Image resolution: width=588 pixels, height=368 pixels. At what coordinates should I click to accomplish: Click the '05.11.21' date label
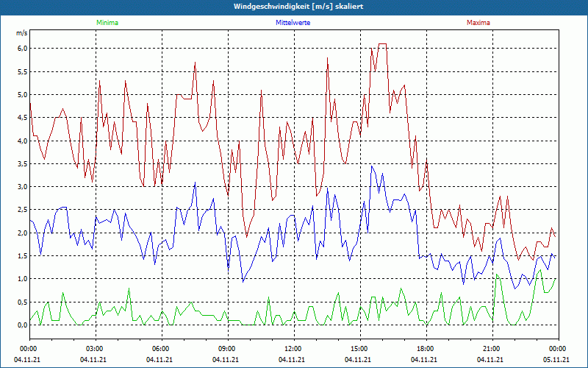click(x=556, y=359)
